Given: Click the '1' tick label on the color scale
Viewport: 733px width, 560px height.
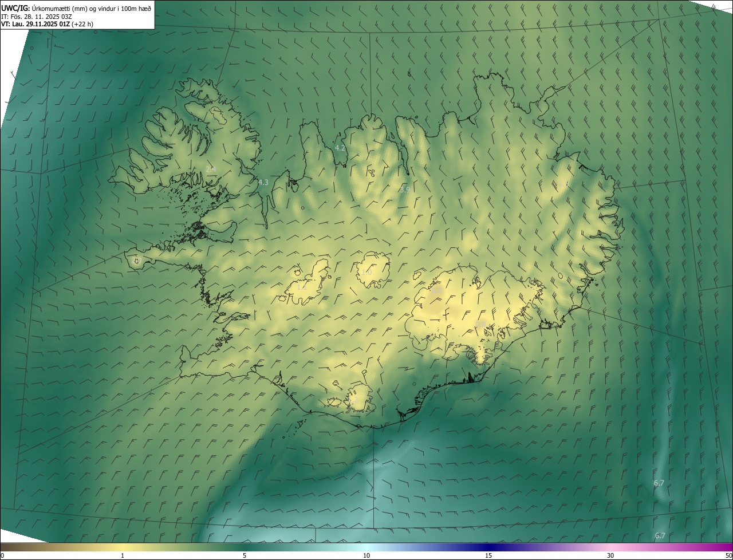Looking at the screenshot, I should click(x=123, y=555).
